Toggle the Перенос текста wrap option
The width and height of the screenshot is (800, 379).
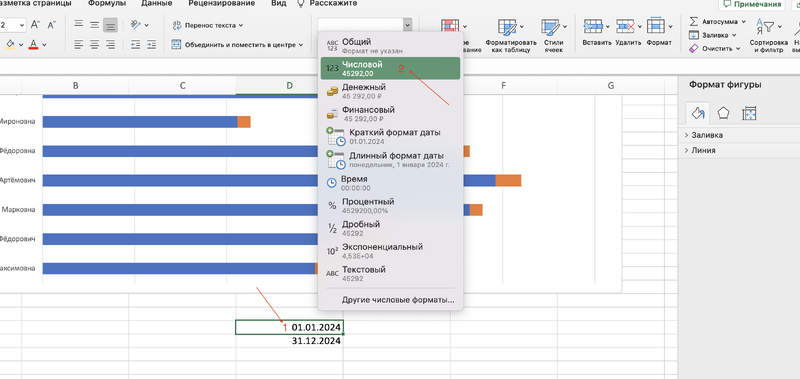point(208,25)
